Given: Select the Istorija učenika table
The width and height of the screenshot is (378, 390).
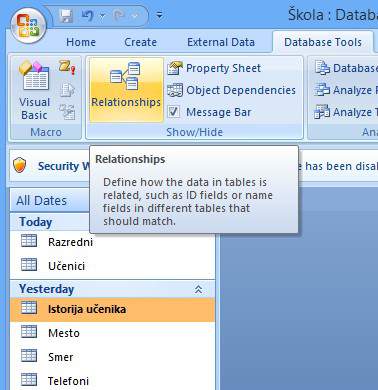Looking at the screenshot, I should click(113, 309).
